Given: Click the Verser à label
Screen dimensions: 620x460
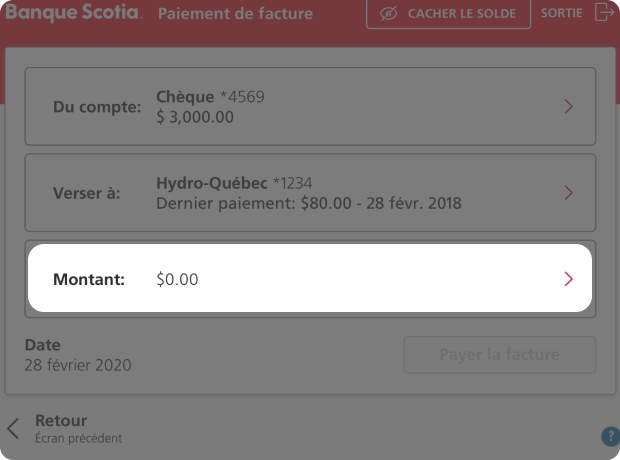Looking at the screenshot, I should pos(87,193).
